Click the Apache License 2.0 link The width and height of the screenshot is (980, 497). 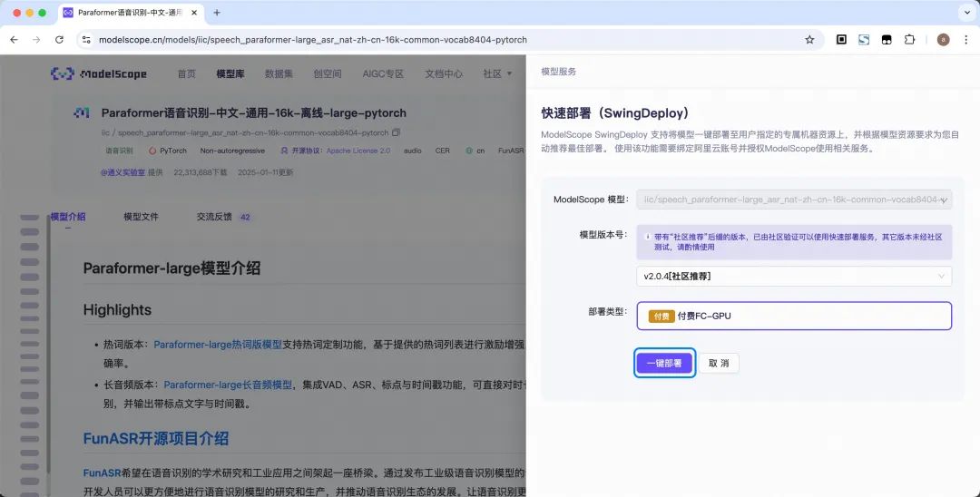(x=358, y=151)
